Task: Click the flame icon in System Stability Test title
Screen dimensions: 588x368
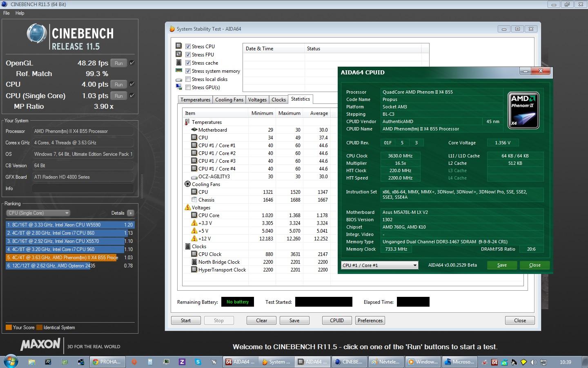Action: coord(172,29)
